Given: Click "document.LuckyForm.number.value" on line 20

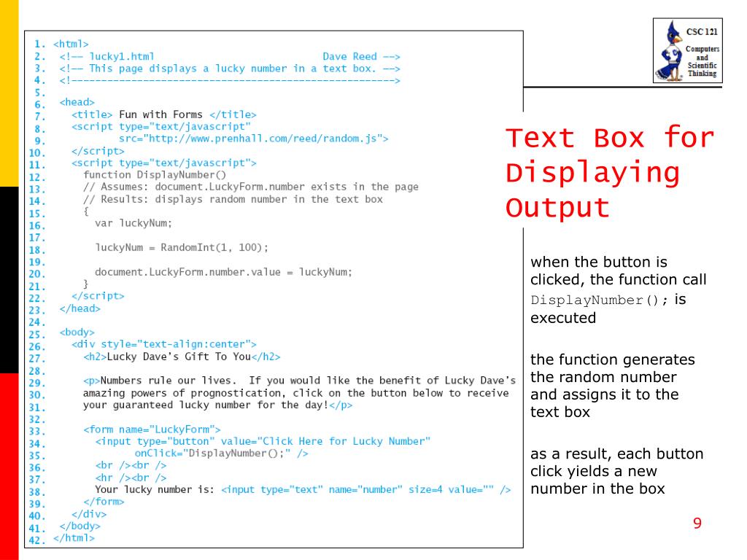Looking at the screenshot, I should pos(187,272).
